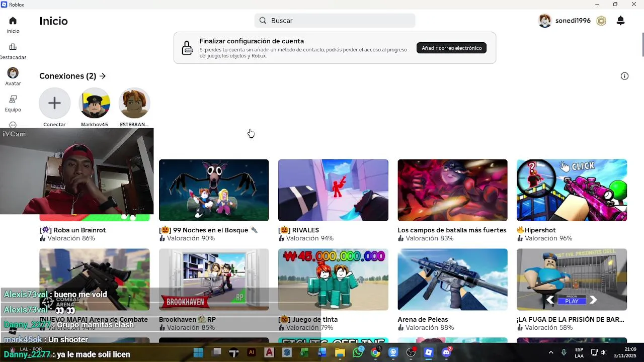Click 99 Noches en el Bosque title
644x362 pixels.
208,230
